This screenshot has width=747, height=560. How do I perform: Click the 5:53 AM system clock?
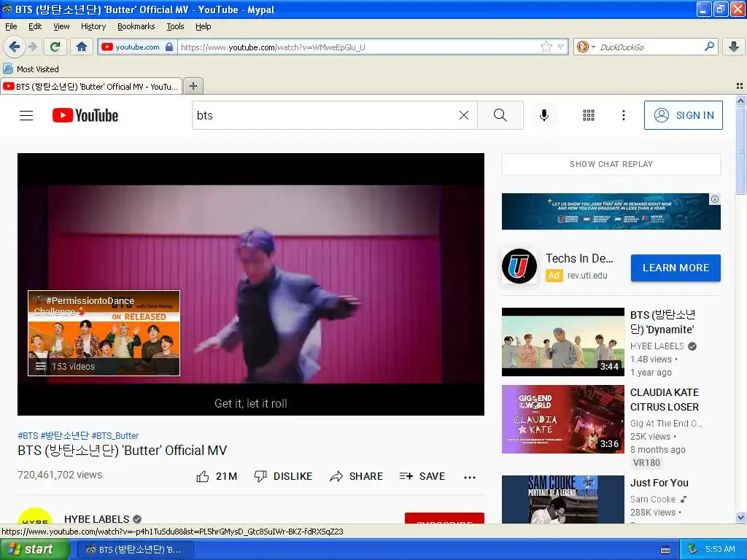pos(720,550)
